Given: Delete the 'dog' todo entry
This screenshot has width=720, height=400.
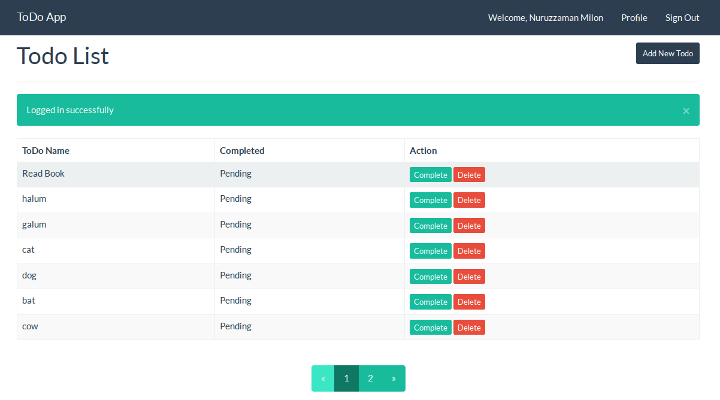Looking at the screenshot, I should (x=469, y=277).
